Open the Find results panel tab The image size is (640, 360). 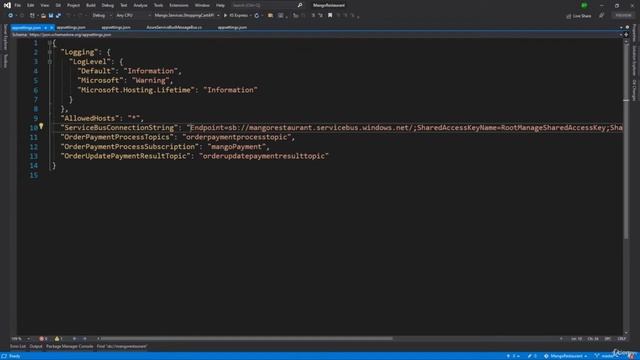pyautogui.click(x=122, y=347)
